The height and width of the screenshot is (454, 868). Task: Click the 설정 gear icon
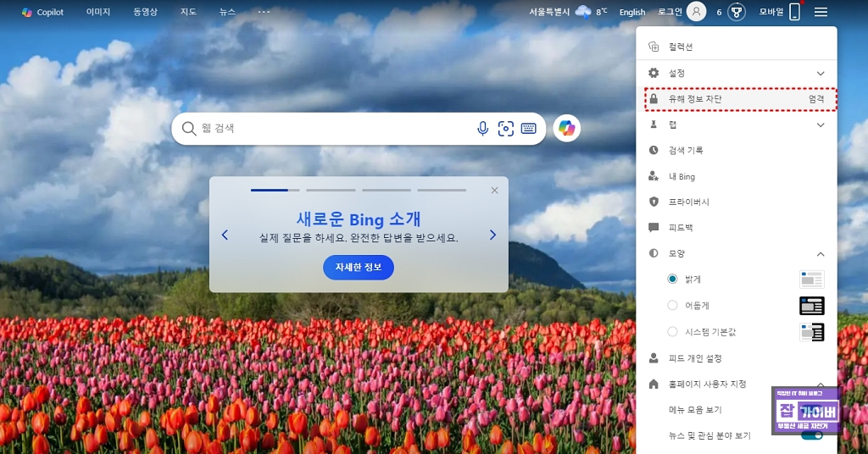tap(654, 73)
